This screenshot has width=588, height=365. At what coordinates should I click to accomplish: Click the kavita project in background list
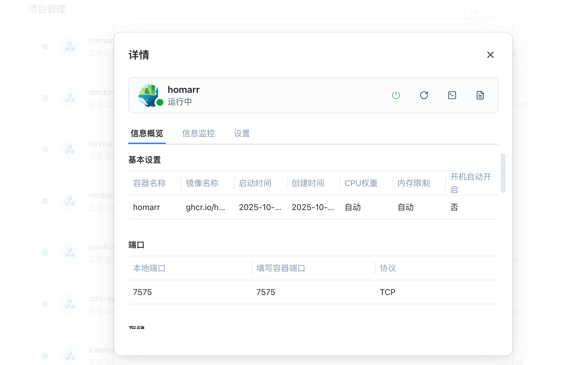click(100, 144)
